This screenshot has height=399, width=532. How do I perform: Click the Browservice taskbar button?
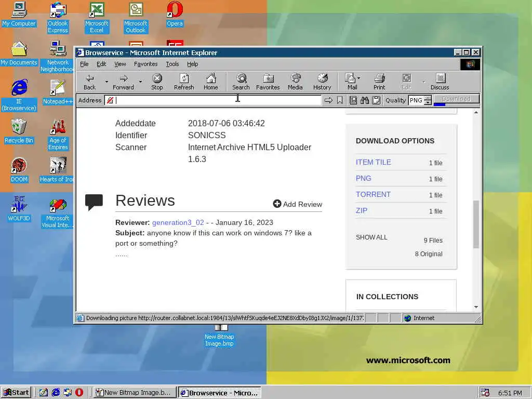pyautogui.click(x=220, y=393)
